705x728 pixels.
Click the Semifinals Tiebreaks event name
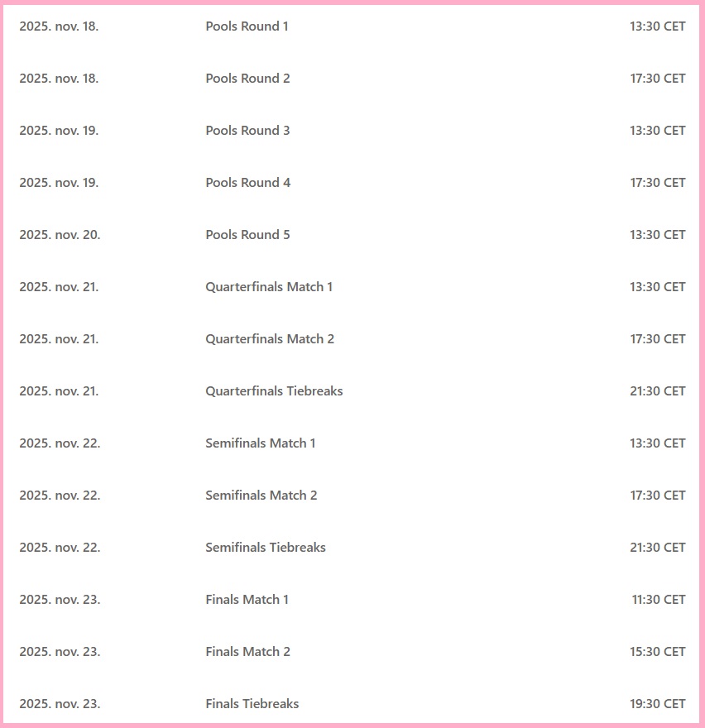pos(266,548)
